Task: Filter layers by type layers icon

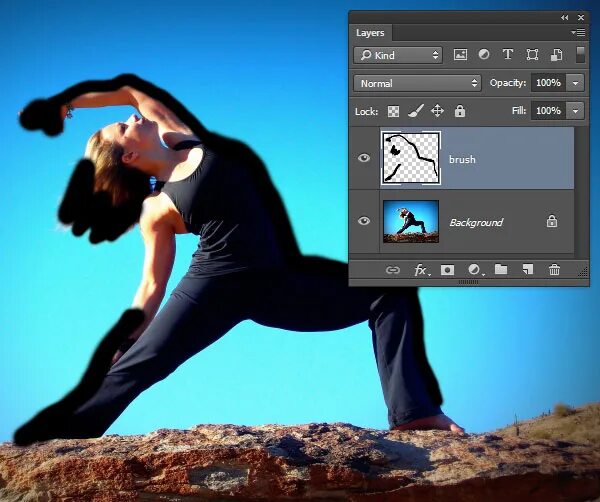Action: [x=508, y=55]
